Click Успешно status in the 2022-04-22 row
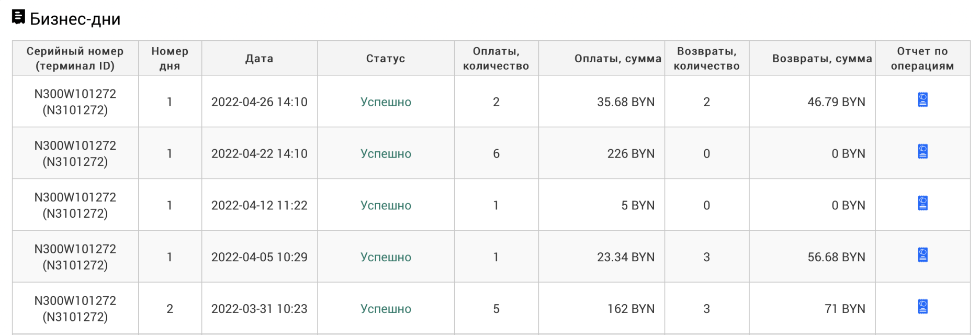 pos(386,154)
